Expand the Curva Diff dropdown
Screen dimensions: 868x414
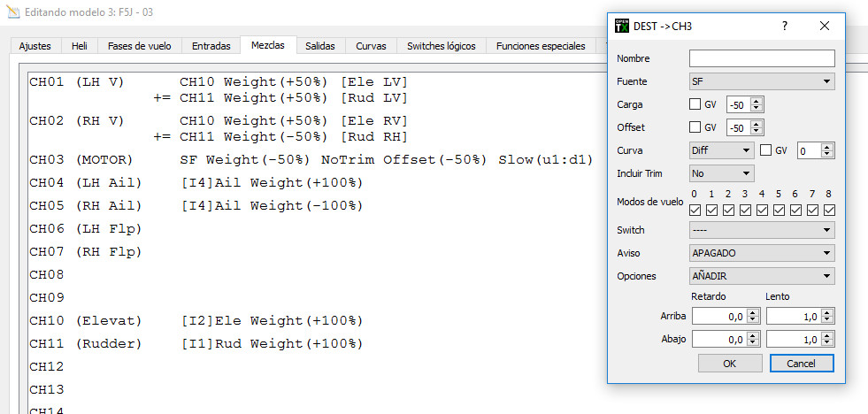point(721,150)
